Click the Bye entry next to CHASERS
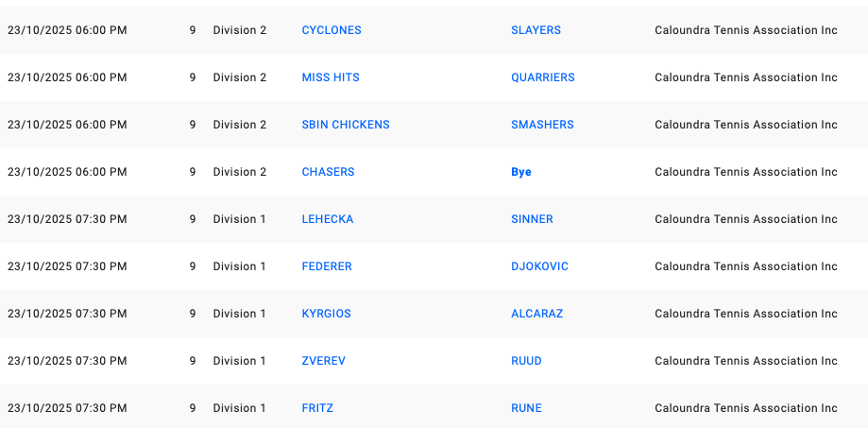Screen dimensions: 868x428 coord(521,172)
